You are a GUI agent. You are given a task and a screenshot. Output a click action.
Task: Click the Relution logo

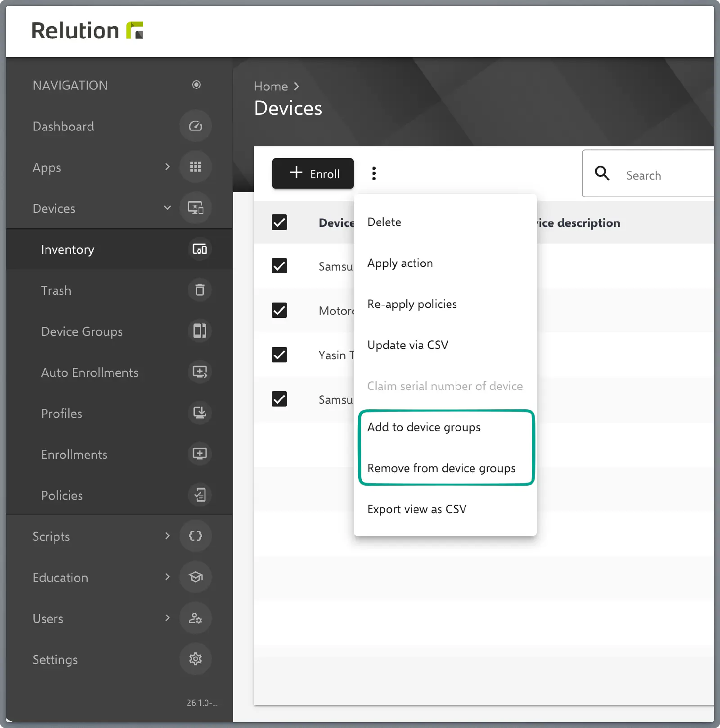(x=87, y=31)
